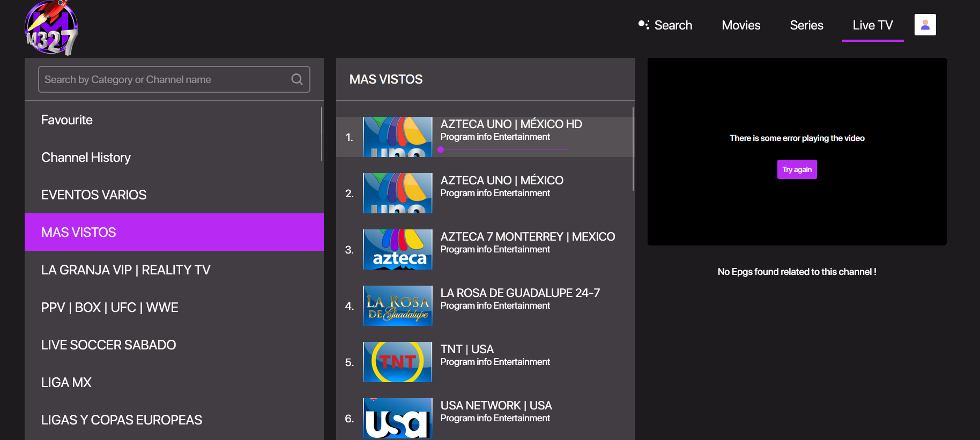Image resolution: width=980 pixels, height=440 pixels.
Task: Select MAS VISTOS category
Action: tap(174, 232)
